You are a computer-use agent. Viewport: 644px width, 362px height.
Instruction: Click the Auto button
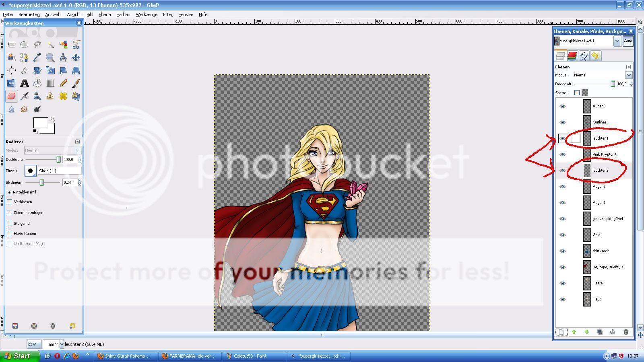click(x=628, y=41)
